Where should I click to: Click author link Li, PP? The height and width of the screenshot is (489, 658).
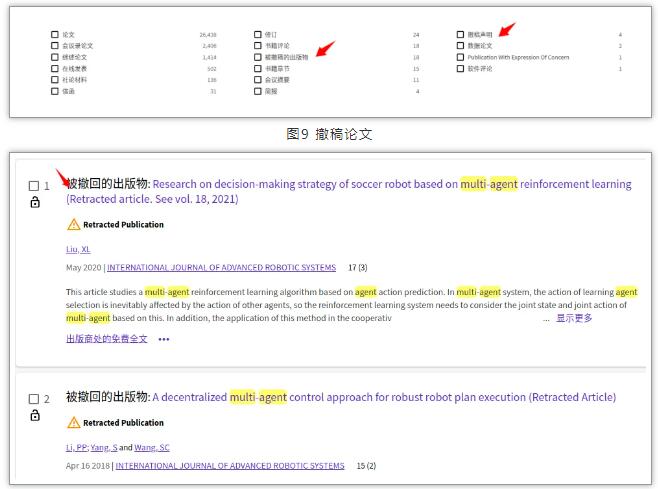(75, 447)
